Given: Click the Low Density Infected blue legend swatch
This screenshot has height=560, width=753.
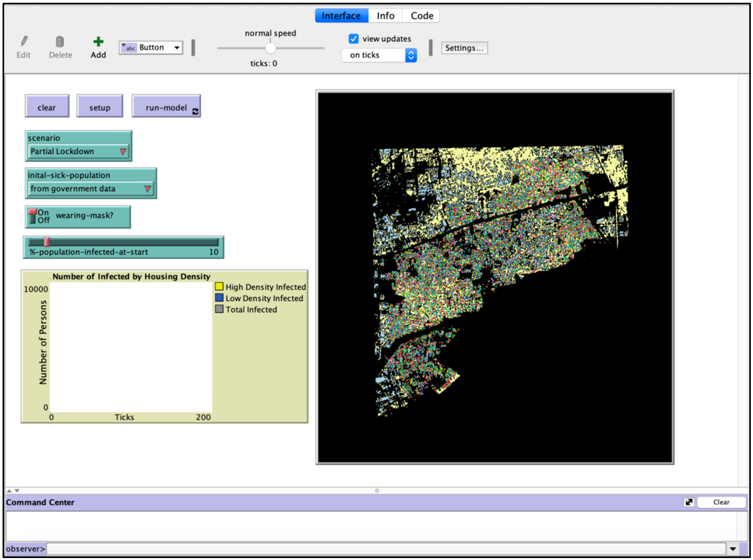Looking at the screenshot, I should (219, 298).
